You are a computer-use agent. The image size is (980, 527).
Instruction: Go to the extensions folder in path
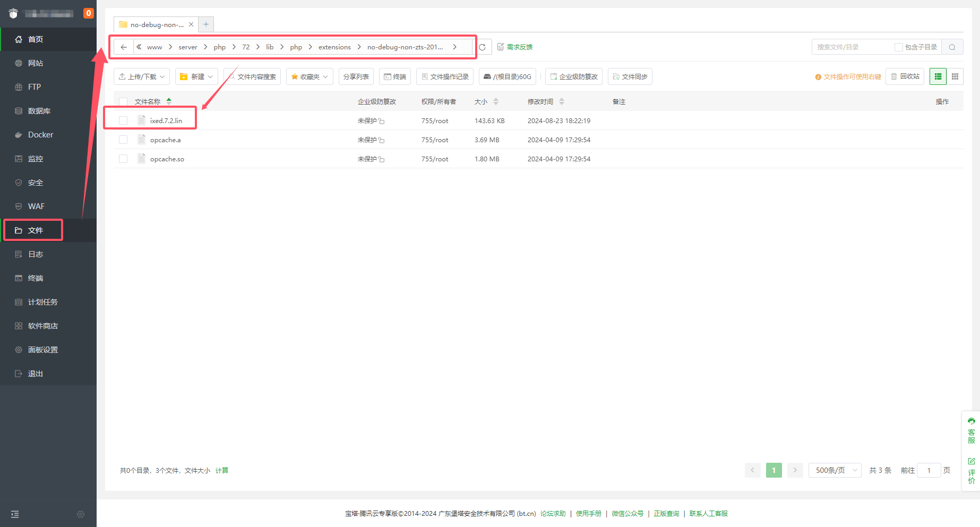pyautogui.click(x=334, y=47)
